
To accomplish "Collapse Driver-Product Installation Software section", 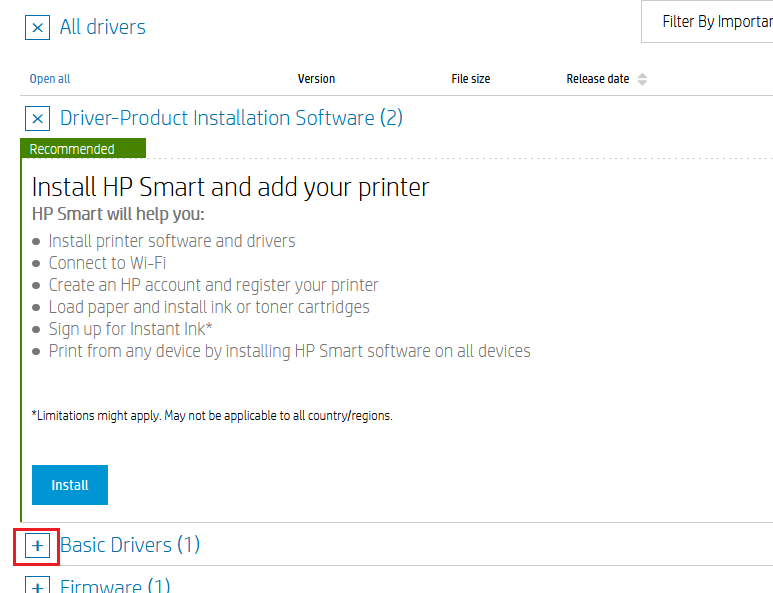I will click(37, 118).
